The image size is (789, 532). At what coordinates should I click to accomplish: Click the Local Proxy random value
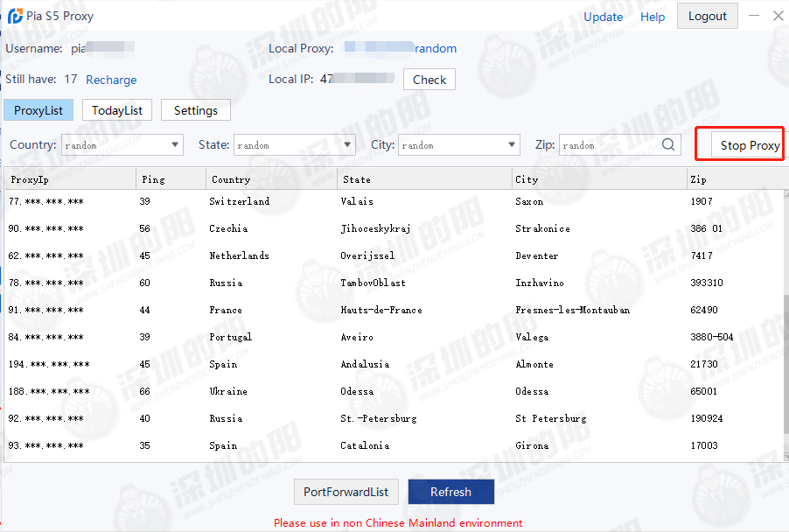pyautogui.click(x=436, y=48)
